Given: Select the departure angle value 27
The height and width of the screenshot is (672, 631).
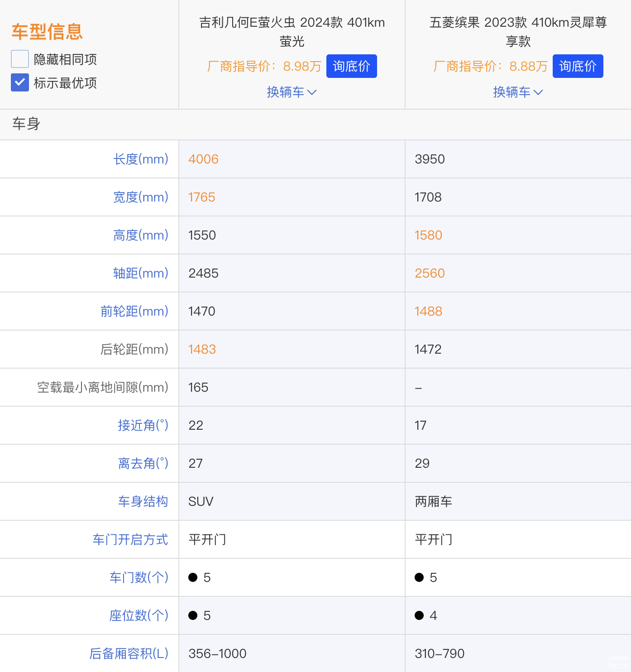Looking at the screenshot, I should click(196, 463).
